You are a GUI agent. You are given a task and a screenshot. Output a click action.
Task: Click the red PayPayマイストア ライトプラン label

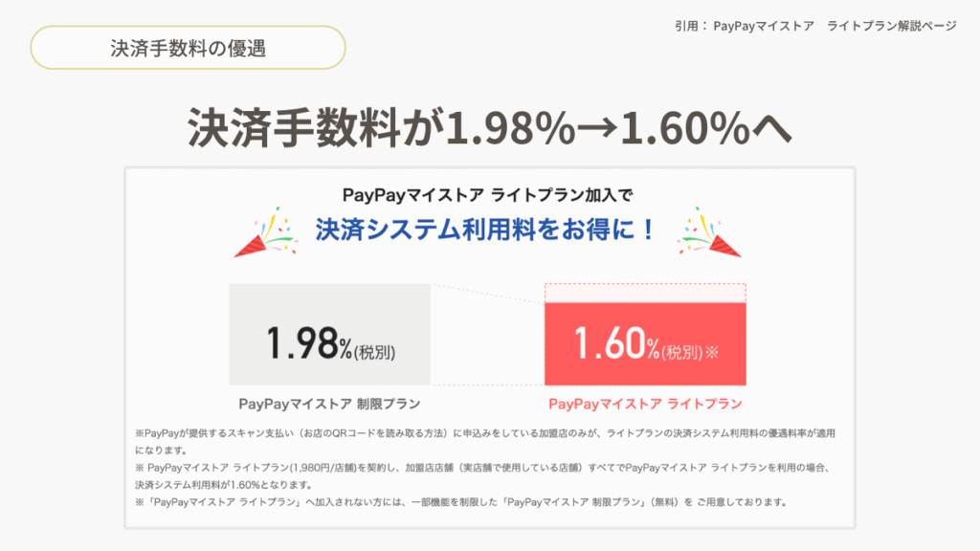pyautogui.click(x=645, y=403)
